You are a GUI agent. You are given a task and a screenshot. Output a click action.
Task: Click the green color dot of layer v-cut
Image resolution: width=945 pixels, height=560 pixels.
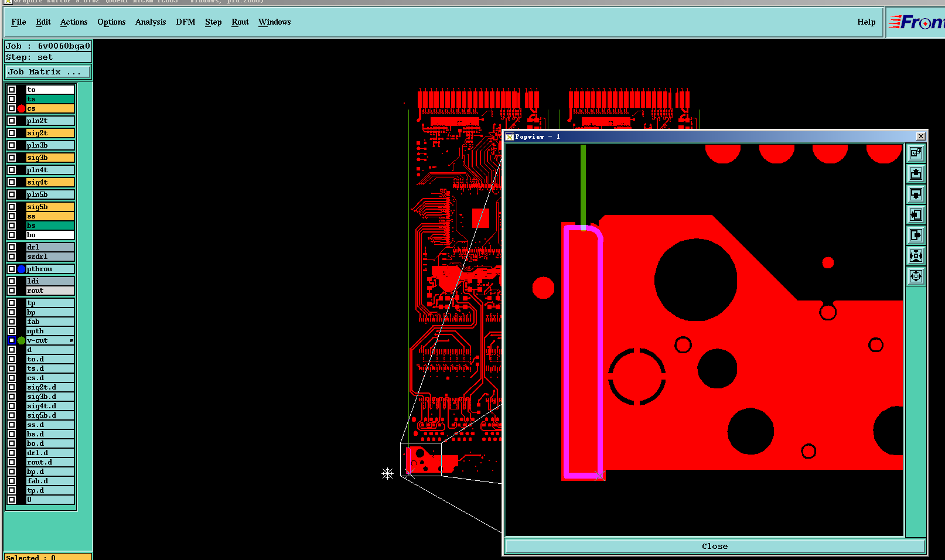pyautogui.click(x=22, y=340)
